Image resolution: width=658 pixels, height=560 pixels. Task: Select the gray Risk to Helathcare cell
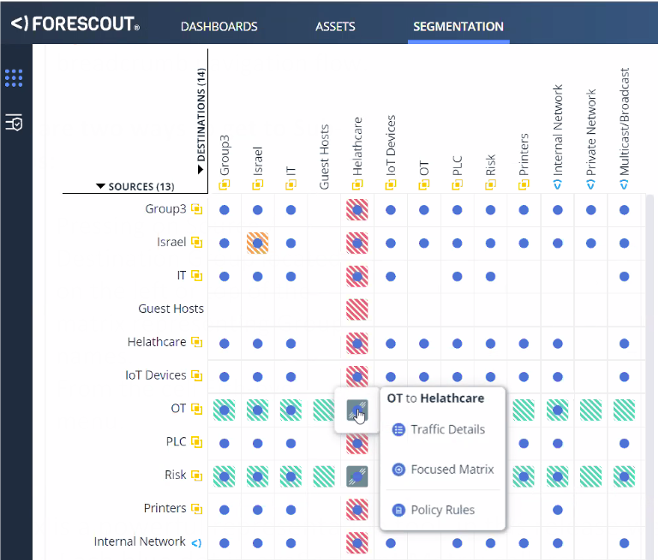click(357, 476)
